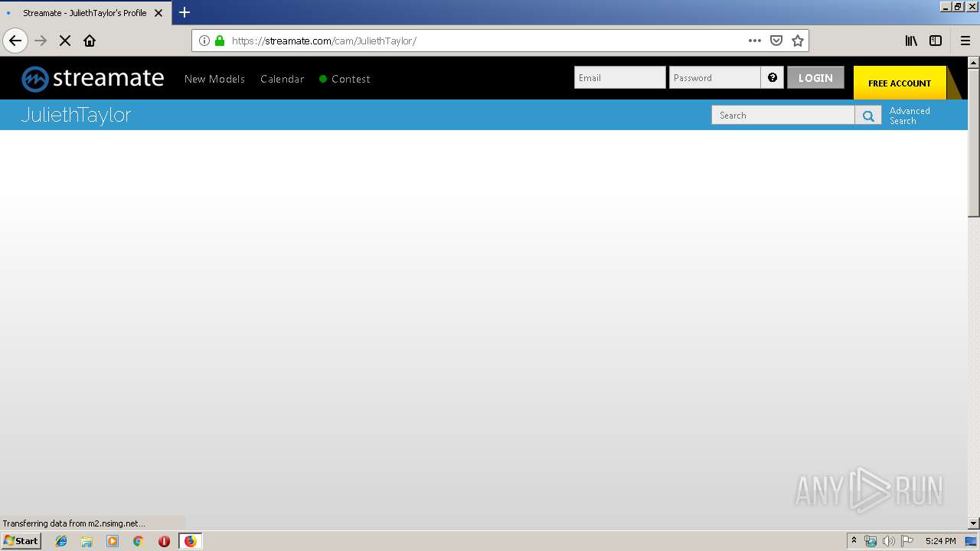Click into the Email login field
This screenshot has width=980, height=551.
[620, 77]
